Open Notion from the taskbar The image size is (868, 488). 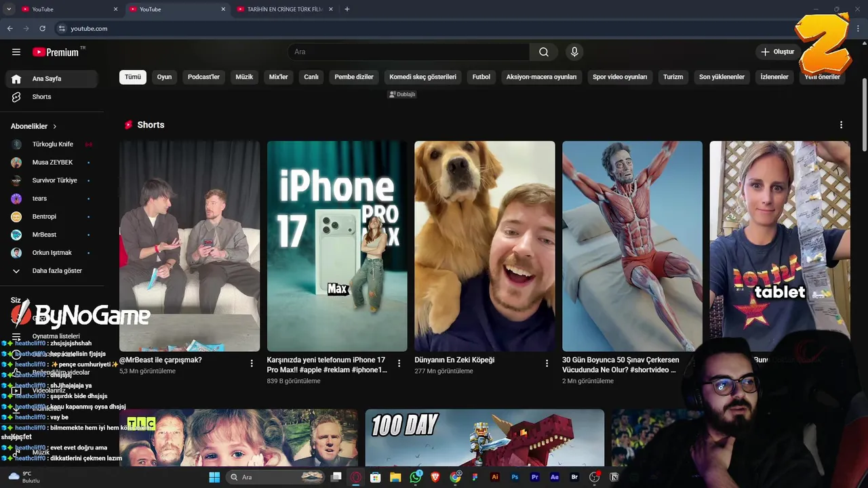pos(614,477)
